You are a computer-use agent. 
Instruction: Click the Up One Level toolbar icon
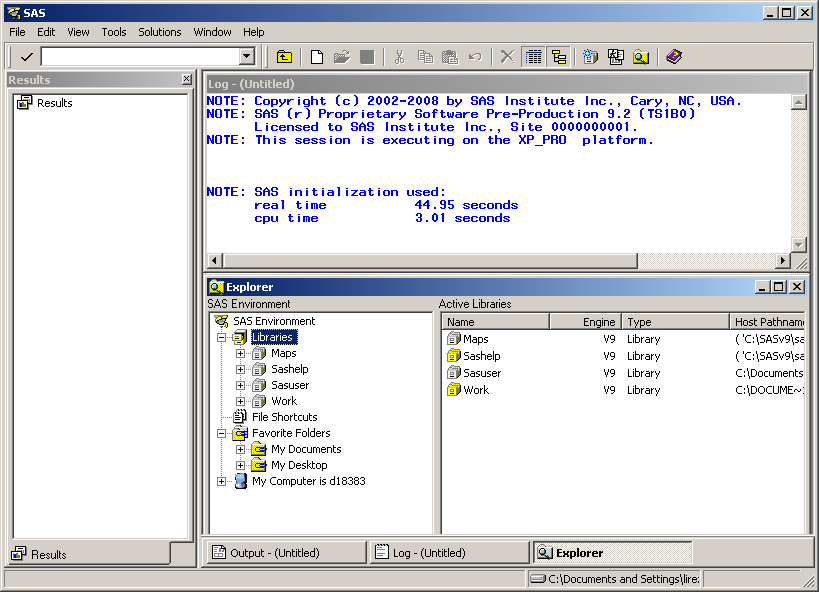pos(285,57)
